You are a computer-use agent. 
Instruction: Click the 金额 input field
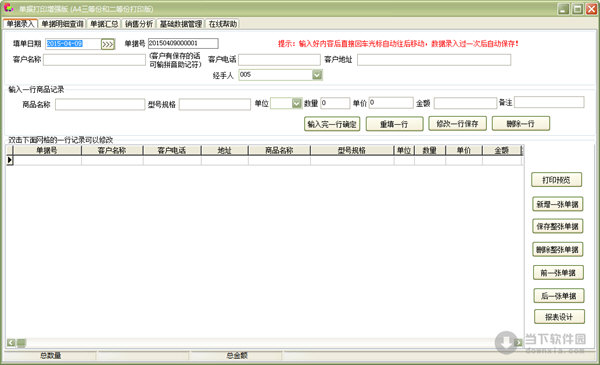click(465, 103)
